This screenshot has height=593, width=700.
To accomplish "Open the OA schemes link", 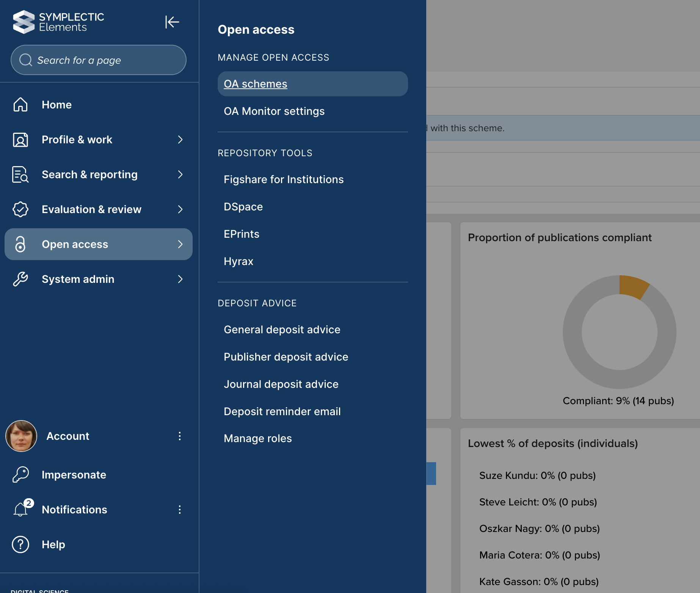I will (255, 84).
